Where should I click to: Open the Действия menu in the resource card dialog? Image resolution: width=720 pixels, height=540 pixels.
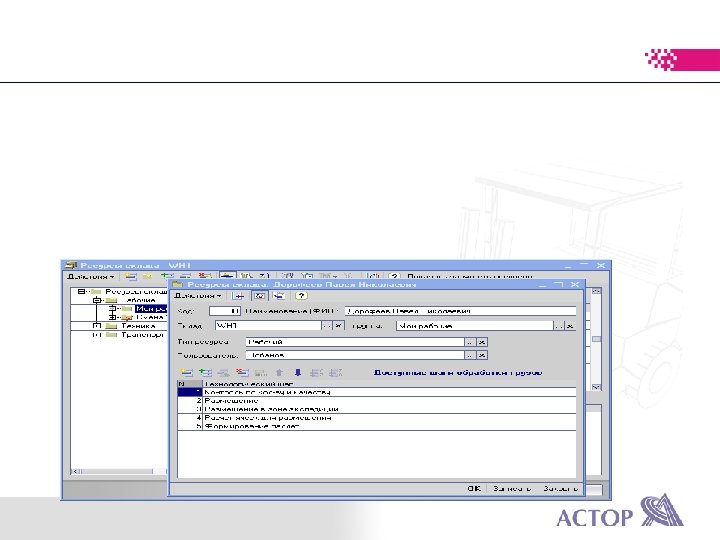coord(197,296)
